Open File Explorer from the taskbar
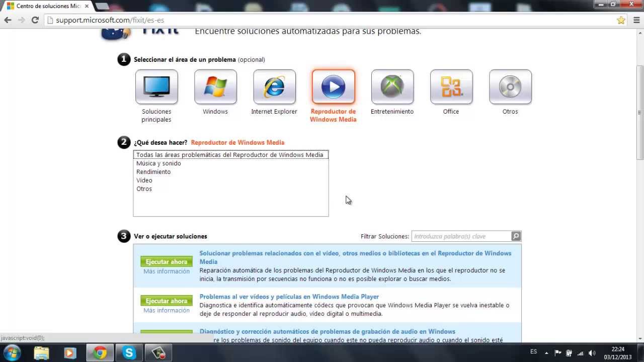This screenshot has width=644, height=362. 41,353
